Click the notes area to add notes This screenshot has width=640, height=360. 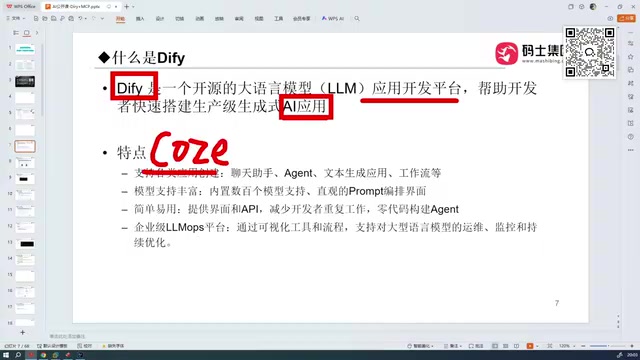pyautogui.click(x=67, y=336)
